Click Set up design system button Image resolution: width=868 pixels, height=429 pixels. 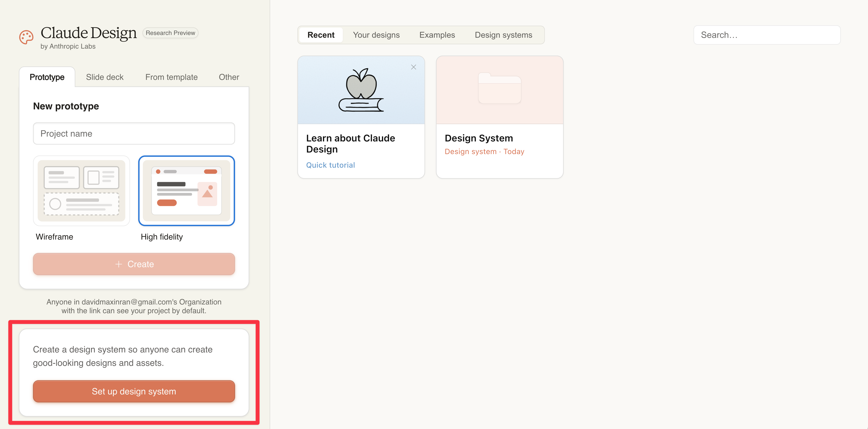tap(134, 391)
